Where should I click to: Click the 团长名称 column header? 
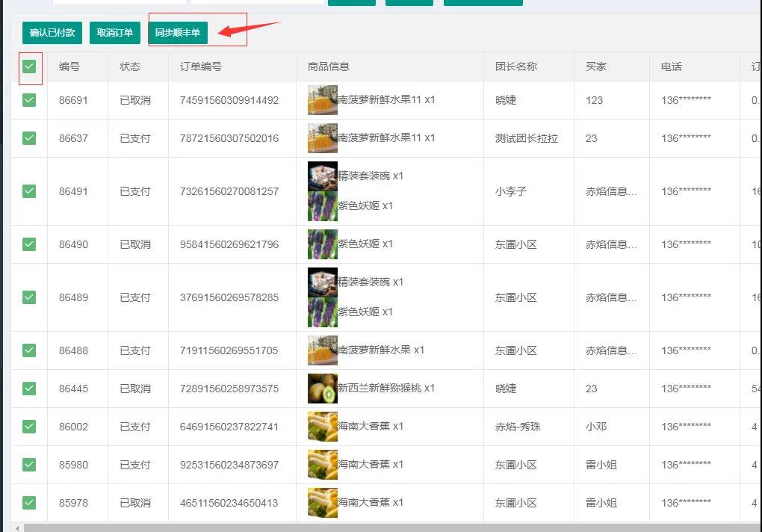pos(516,66)
